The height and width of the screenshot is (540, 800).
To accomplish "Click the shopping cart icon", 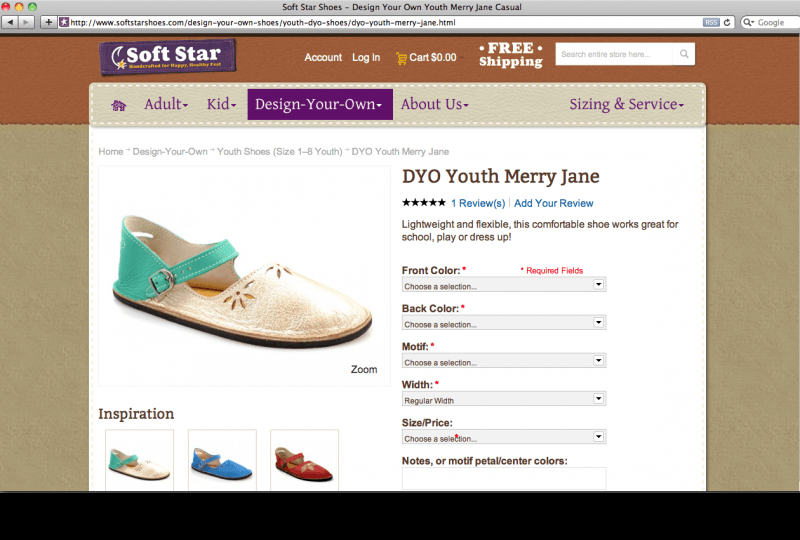I will [x=401, y=57].
